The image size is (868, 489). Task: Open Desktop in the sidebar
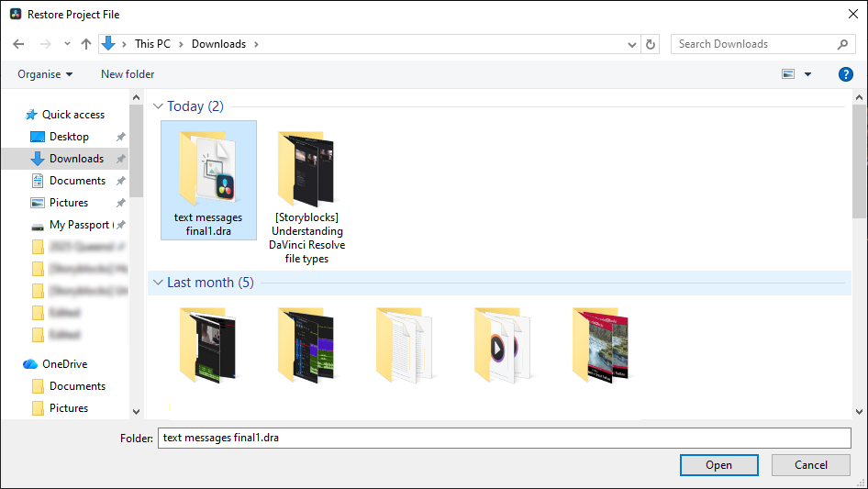pos(69,137)
